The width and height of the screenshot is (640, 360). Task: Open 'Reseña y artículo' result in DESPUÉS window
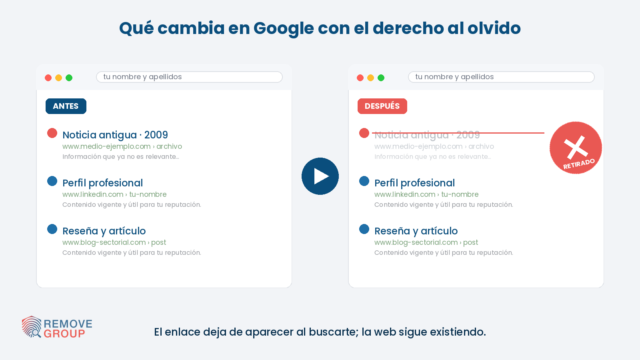click(x=416, y=231)
